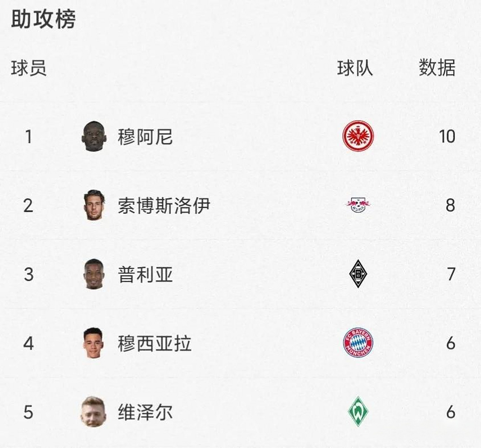Viewport: 481px width, 448px height.
Task: Tap the avatar next to 穆西亚拉
Action: pos(93,343)
